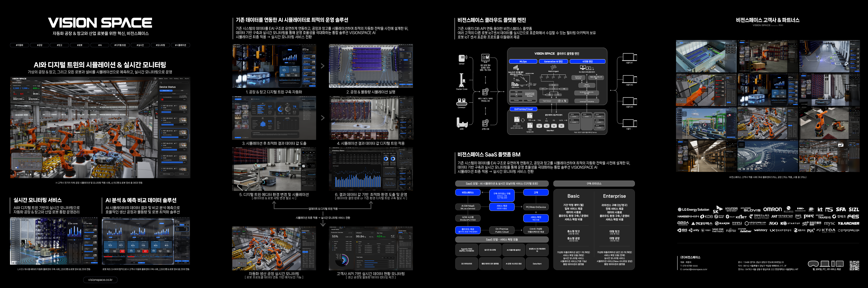Image resolution: width=868 pixels, height=288 pixels.
Task: Click the '구독 라이선스' header bar
Action: point(594,183)
